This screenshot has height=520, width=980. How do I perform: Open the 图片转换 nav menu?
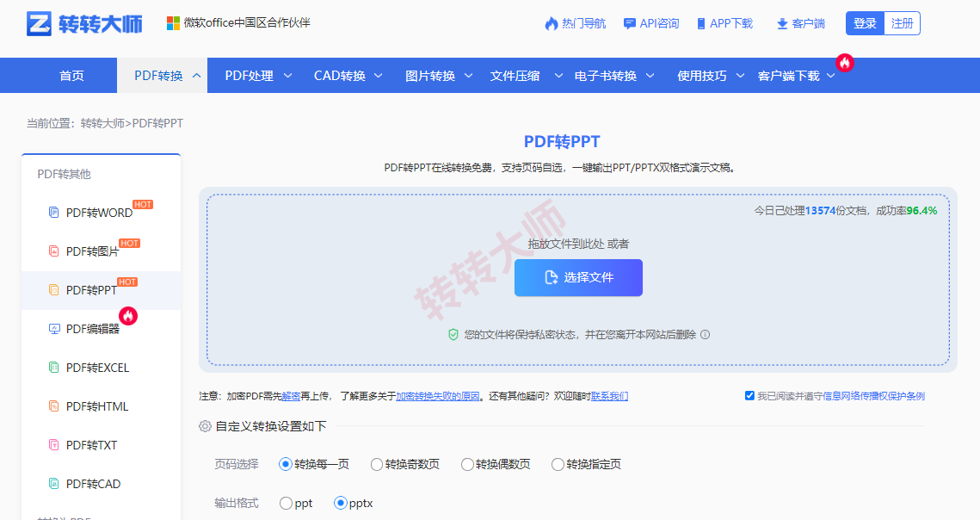point(430,76)
